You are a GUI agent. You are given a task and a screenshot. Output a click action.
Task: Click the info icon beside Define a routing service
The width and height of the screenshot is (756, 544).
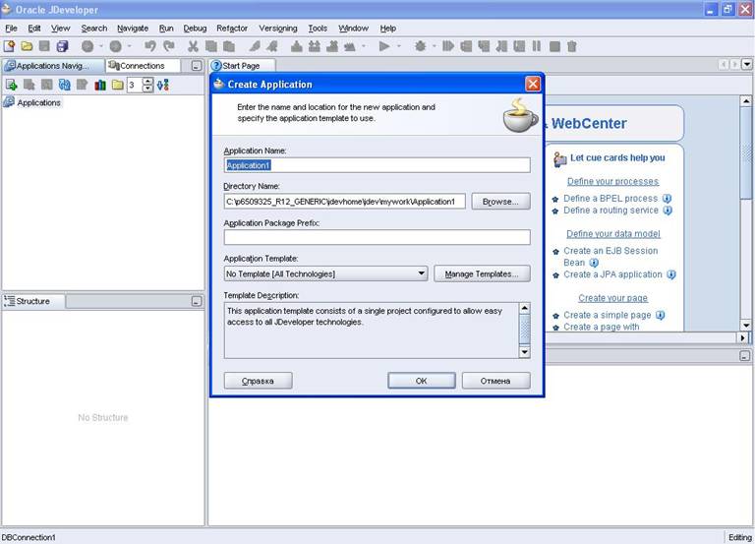tap(668, 211)
